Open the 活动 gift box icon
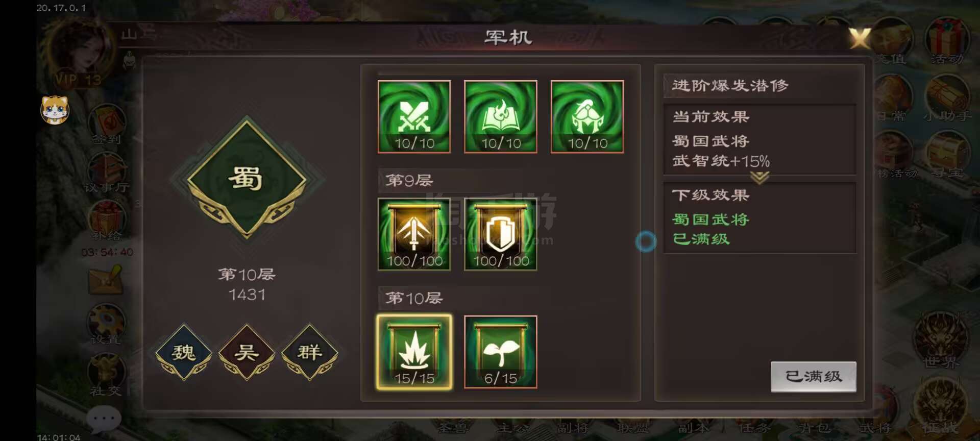This screenshot has height=441, width=980. [x=947, y=42]
